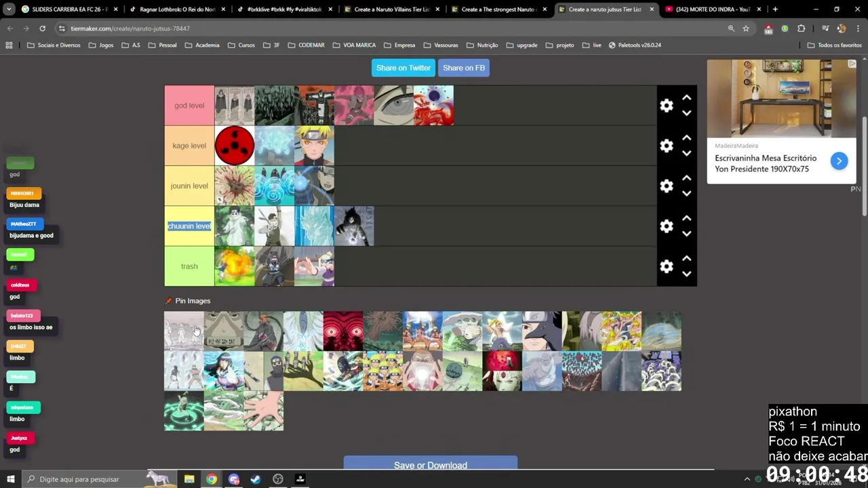Screen dimensions: 868x488
Task: Open the tab search chevron
Action: tap(9, 9)
